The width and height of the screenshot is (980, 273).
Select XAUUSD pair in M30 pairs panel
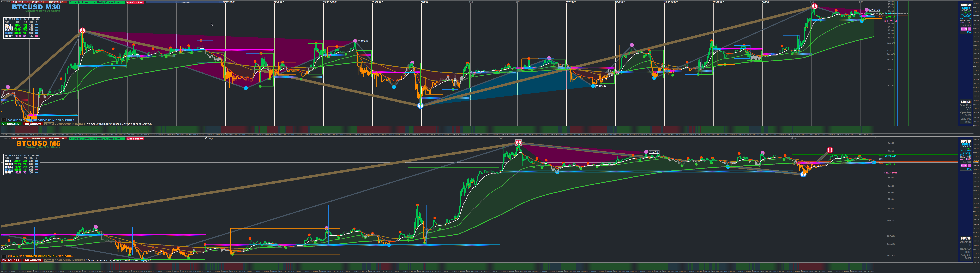pyautogui.click(x=9, y=27)
